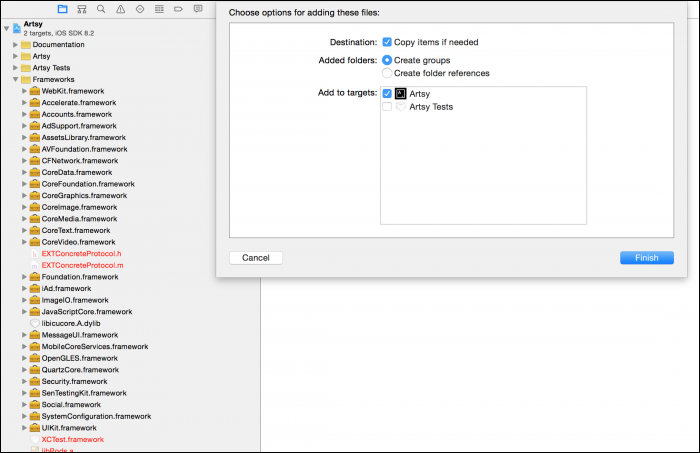Uncheck Copy items if needed

pyautogui.click(x=387, y=43)
